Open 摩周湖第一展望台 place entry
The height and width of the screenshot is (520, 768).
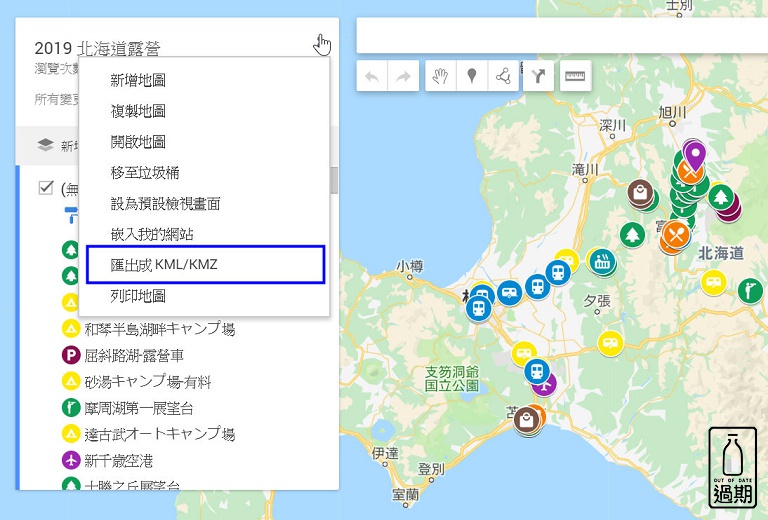[x=139, y=408]
